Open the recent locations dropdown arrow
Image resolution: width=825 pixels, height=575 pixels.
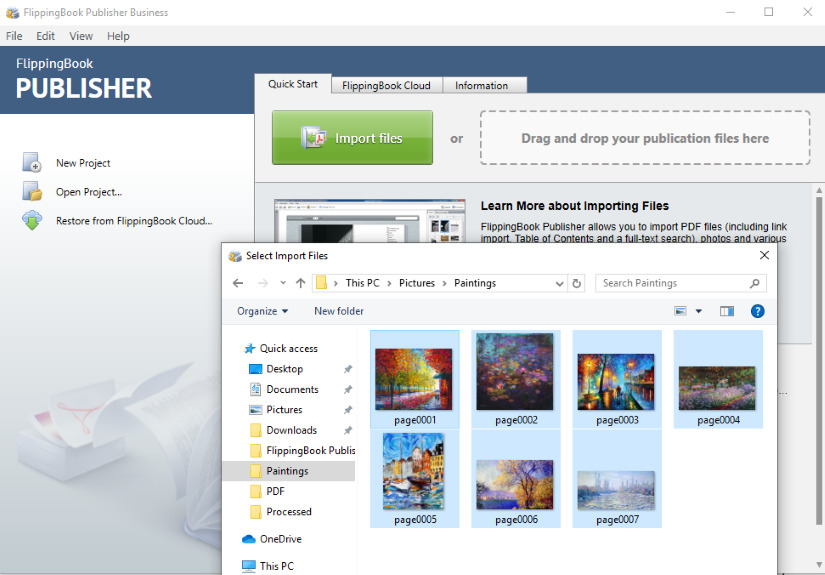coord(283,283)
